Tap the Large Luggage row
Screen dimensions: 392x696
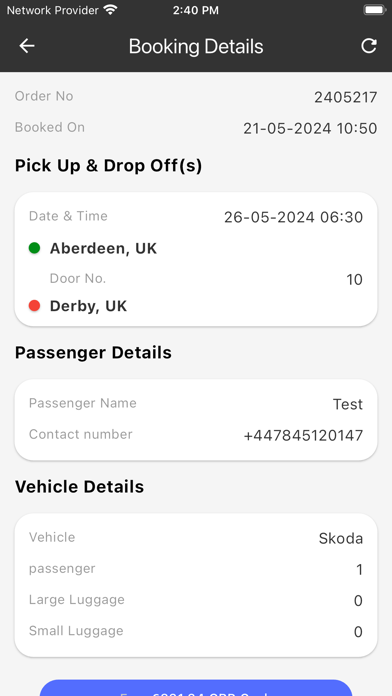196,600
